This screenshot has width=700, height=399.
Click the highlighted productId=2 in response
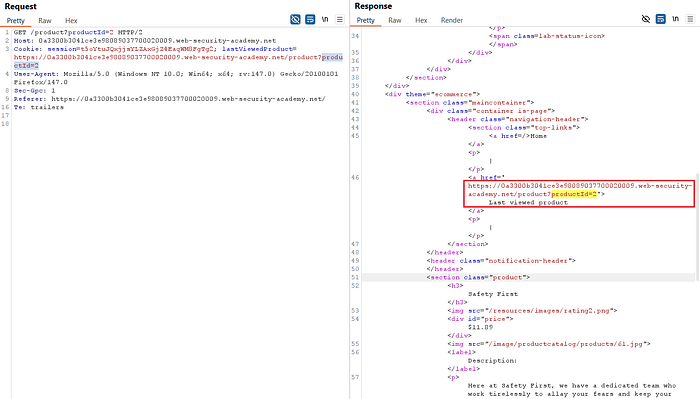574,194
